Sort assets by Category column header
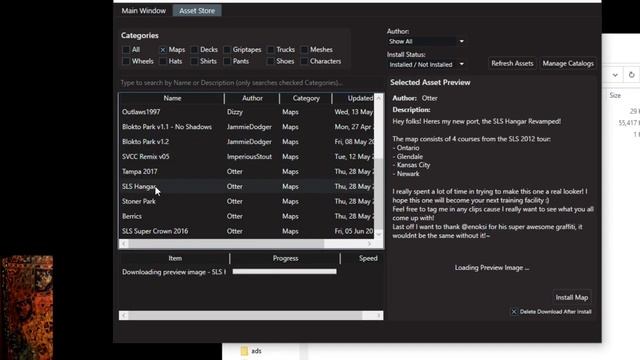Screen dimensions: 640x360 (306, 98)
